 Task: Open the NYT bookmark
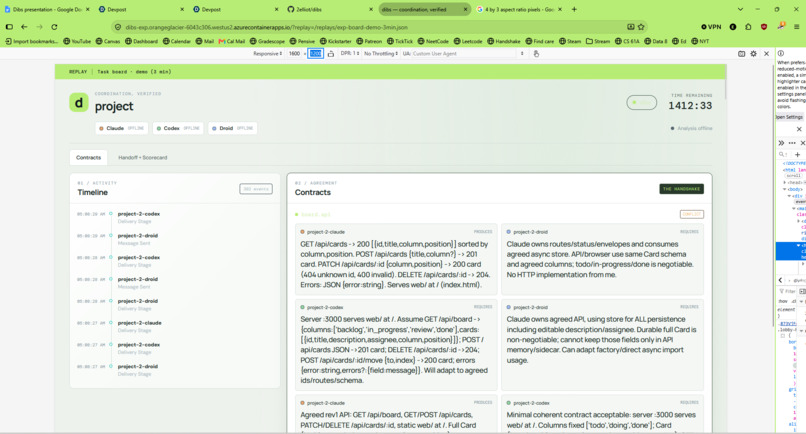pyautogui.click(x=700, y=41)
